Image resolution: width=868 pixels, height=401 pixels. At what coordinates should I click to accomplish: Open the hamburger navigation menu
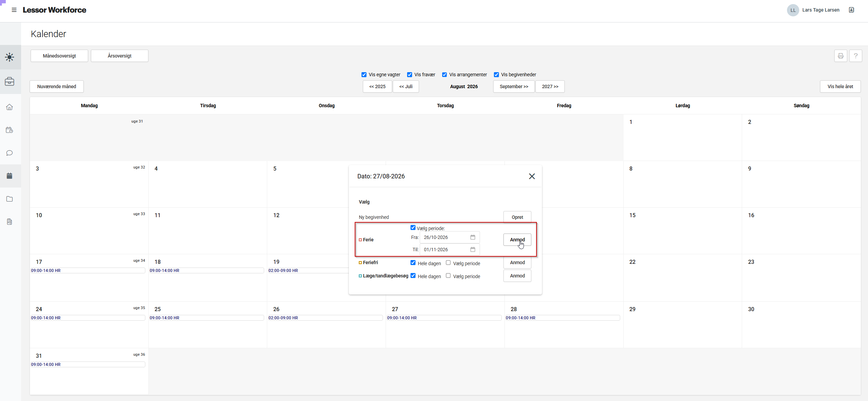tap(14, 10)
